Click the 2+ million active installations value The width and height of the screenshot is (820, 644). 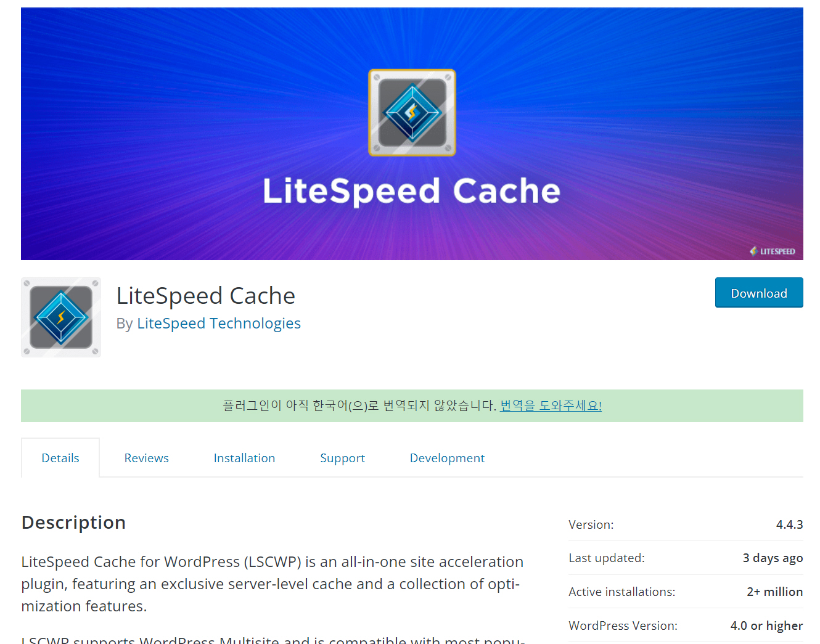click(x=774, y=592)
